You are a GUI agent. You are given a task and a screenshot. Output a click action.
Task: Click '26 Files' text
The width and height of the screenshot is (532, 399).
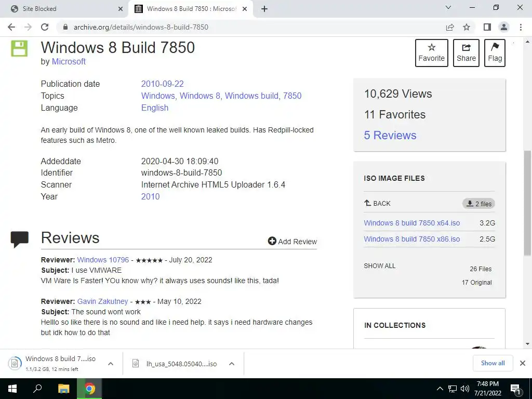pos(481,269)
